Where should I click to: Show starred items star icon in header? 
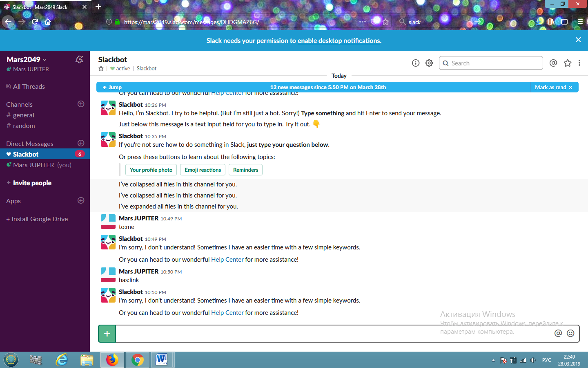pos(568,63)
